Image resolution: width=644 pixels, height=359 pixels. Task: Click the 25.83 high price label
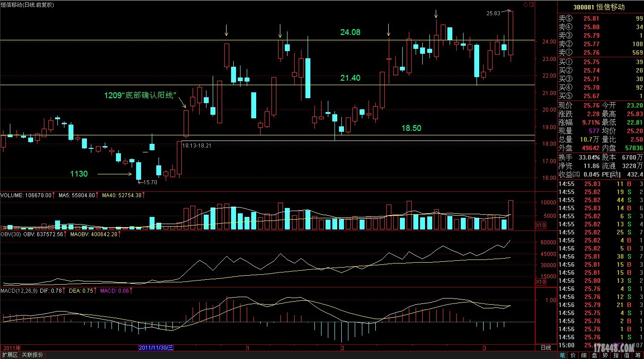pyautogui.click(x=494, y=13)
